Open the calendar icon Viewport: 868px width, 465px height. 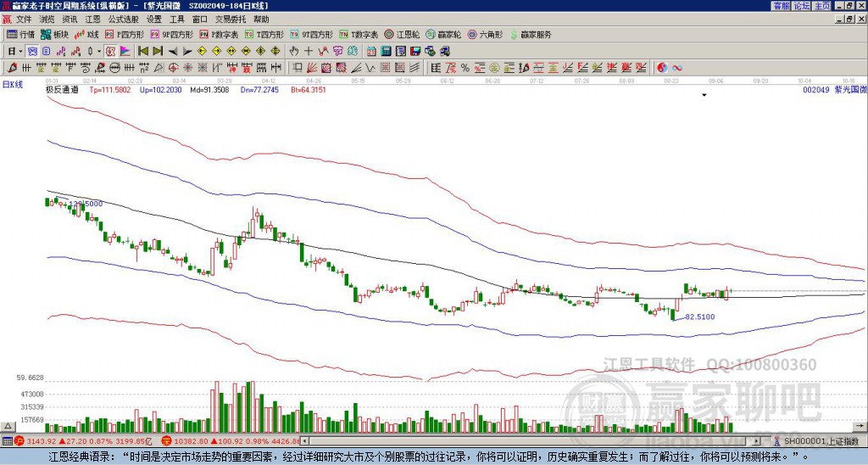[x=371, y=51]
